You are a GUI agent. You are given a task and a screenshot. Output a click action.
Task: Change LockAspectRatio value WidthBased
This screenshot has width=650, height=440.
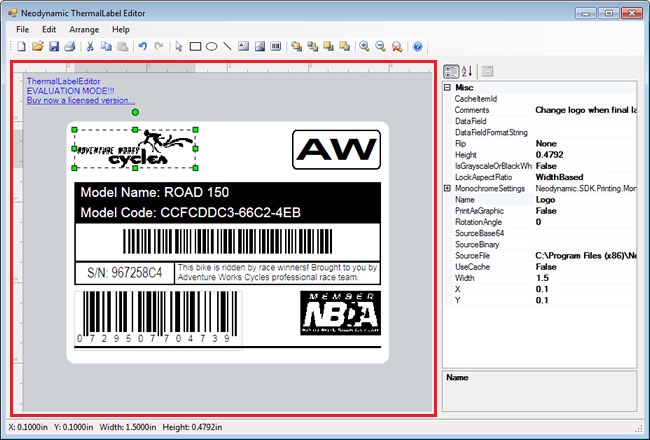coord(585,177)
